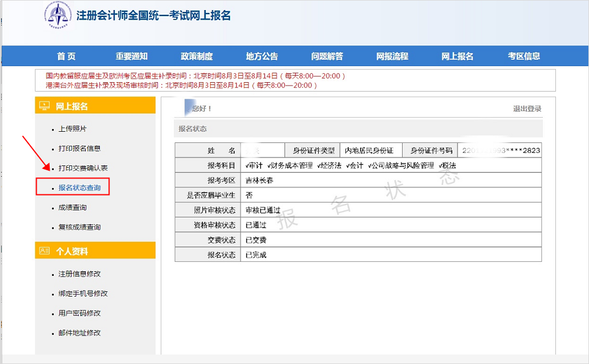The height and width of the screenshot is (364, 589).
Task: Click the CPA exam logo at the top
Action: (x=57, y=15)
